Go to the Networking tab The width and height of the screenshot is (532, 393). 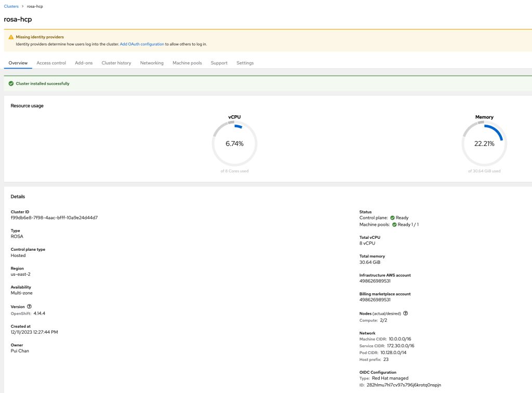pos(152,63)
